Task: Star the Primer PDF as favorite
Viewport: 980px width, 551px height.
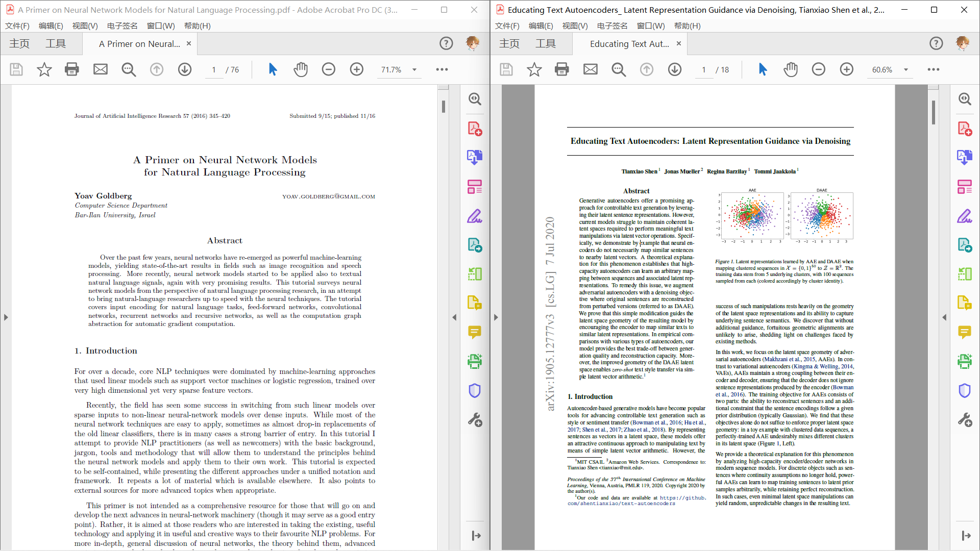Action: click(44, 69)
